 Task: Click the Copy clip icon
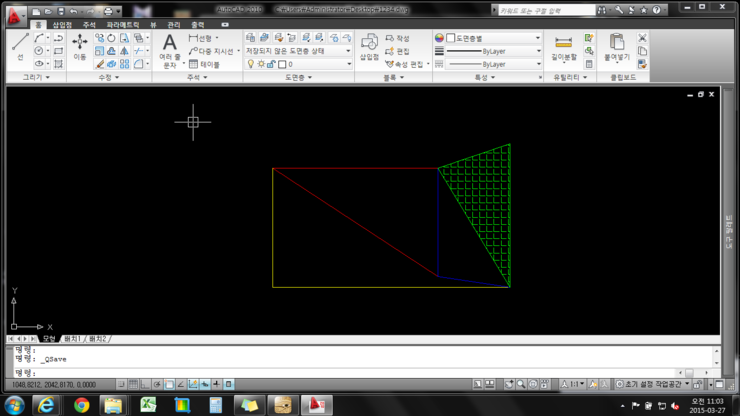click(x=642, y=51)
